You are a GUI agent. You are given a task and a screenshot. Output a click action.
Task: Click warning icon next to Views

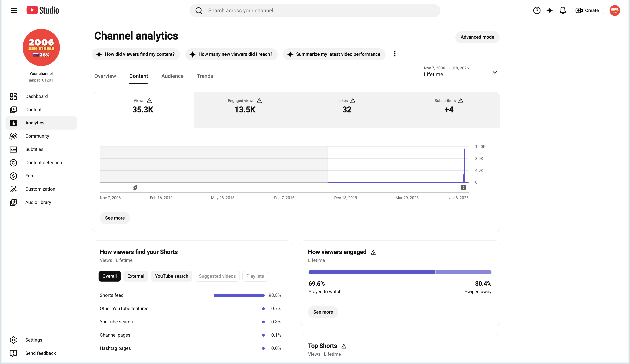coord(149,101)
